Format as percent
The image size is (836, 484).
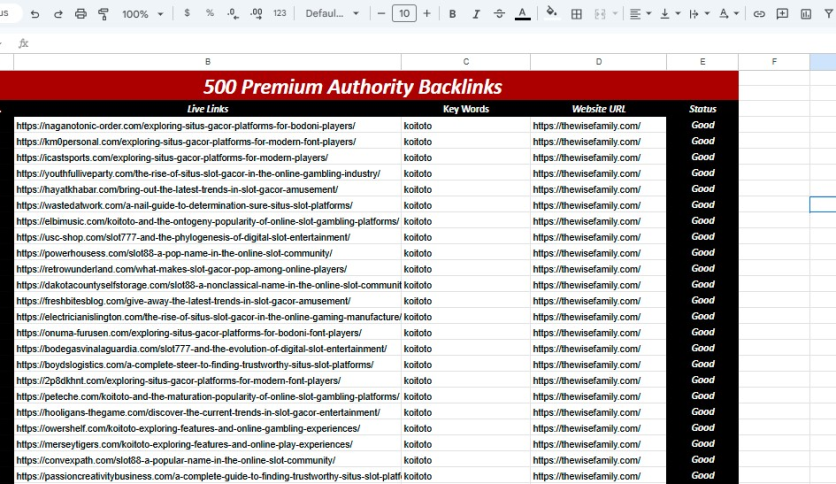click(210, 13)
